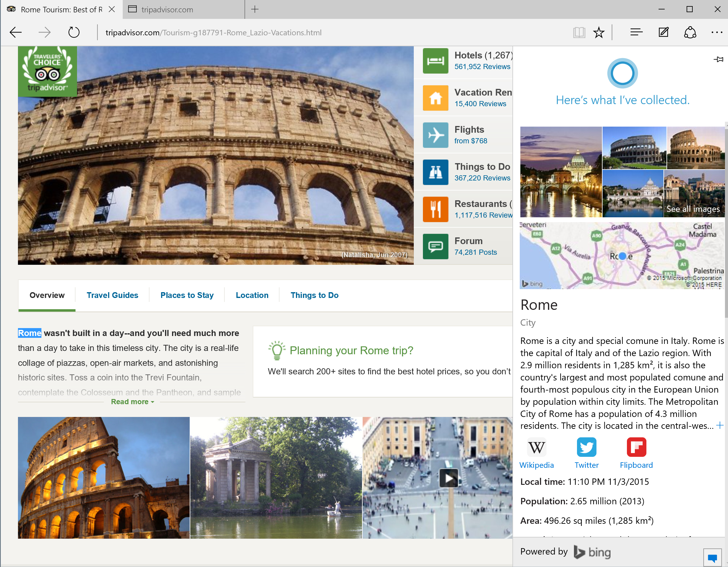Open Wikipedia from the Cortana pane
Image resolution: width=728 pixels, height=567 pixels.
(536, 448)
